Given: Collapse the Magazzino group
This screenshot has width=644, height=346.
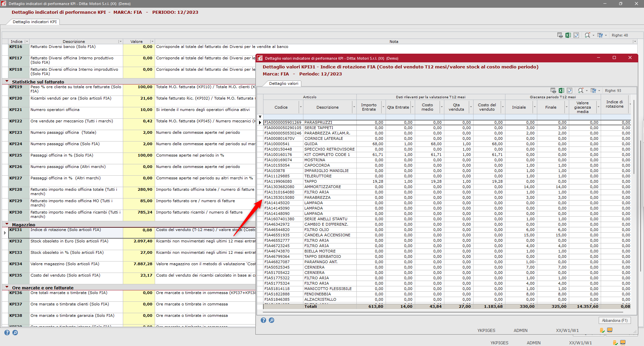Looking at the screenshot, I should coord(7,224).
